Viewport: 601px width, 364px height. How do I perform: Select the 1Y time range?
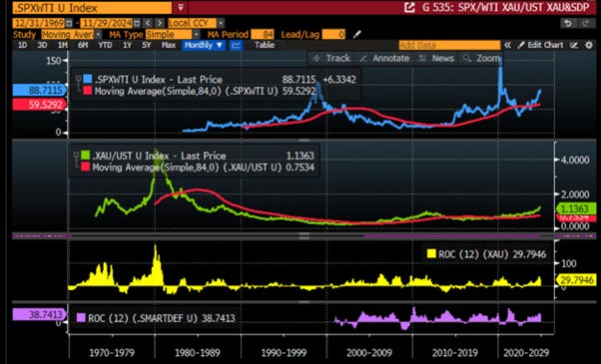point(127,45)
